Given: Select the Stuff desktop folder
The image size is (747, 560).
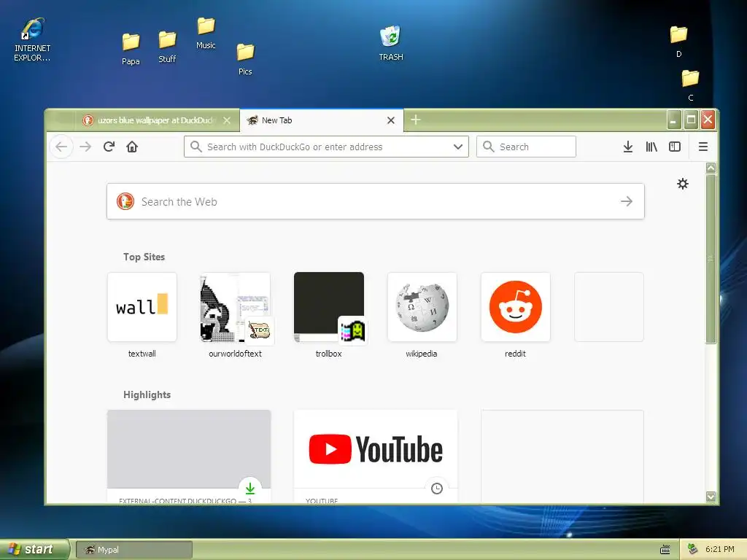Looking at the screenshot, I should click(167, 46).
